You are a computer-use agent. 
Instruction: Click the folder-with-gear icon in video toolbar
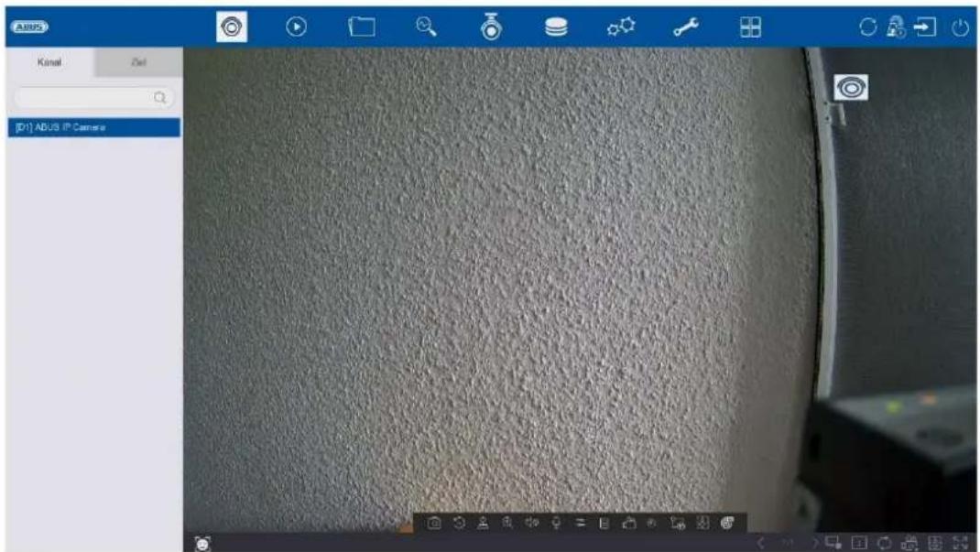[678, 524]
